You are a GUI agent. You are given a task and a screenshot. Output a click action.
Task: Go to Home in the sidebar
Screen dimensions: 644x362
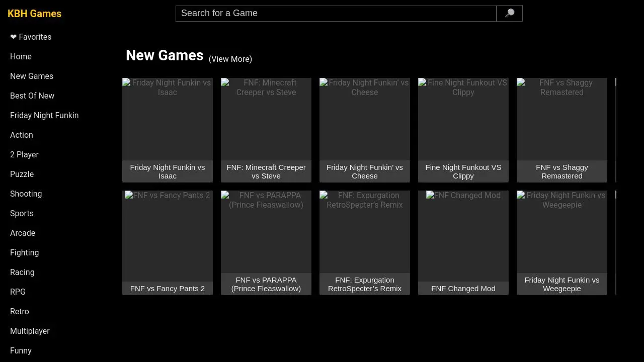pos(21,56)
